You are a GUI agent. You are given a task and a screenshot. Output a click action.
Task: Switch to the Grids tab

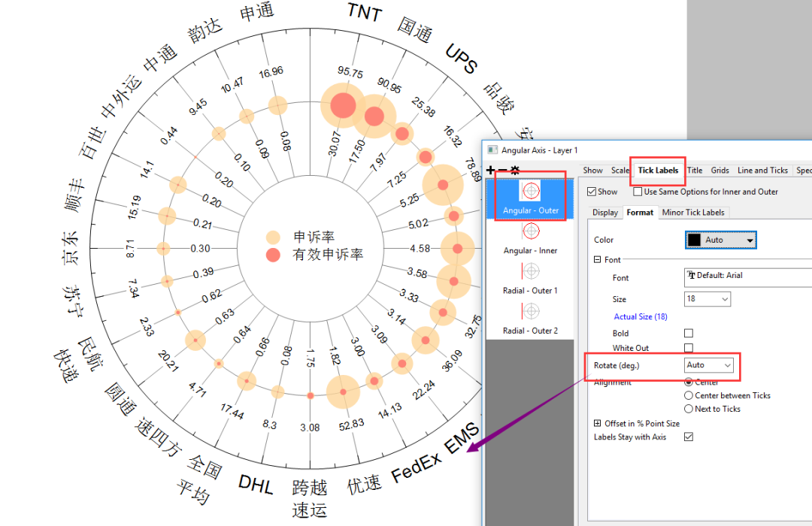[720, 171]
